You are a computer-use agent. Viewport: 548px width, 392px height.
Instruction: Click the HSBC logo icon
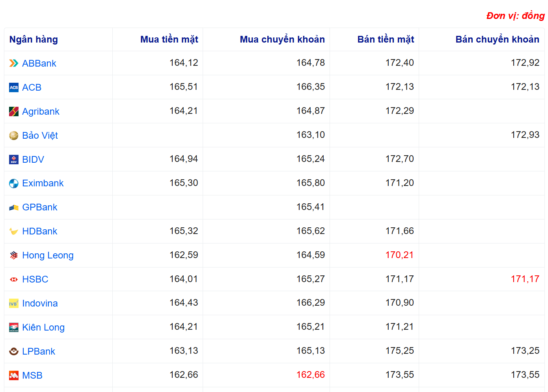tap(14, 279)
